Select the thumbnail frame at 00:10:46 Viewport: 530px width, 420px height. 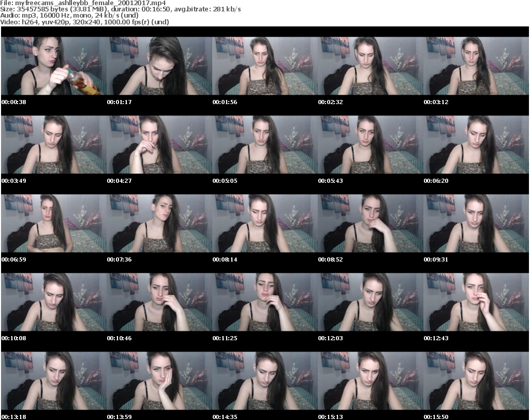(x=159, y=302)
